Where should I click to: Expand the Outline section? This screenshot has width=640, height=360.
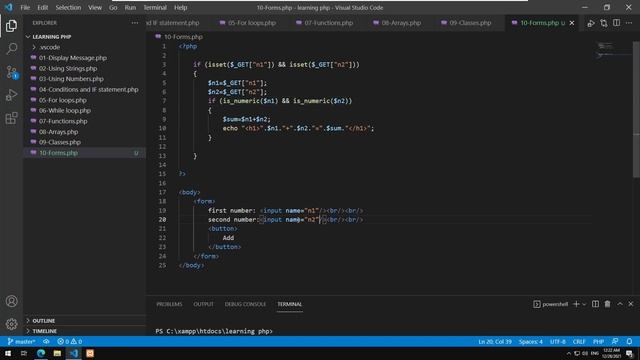tap(84, 321)
